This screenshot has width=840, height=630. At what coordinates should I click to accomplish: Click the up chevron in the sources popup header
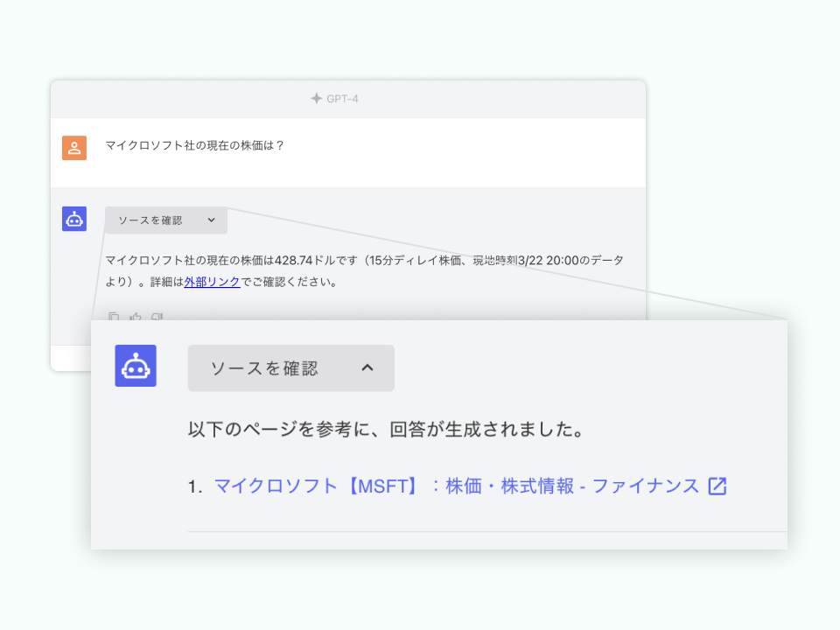click(x=368, y=367)
